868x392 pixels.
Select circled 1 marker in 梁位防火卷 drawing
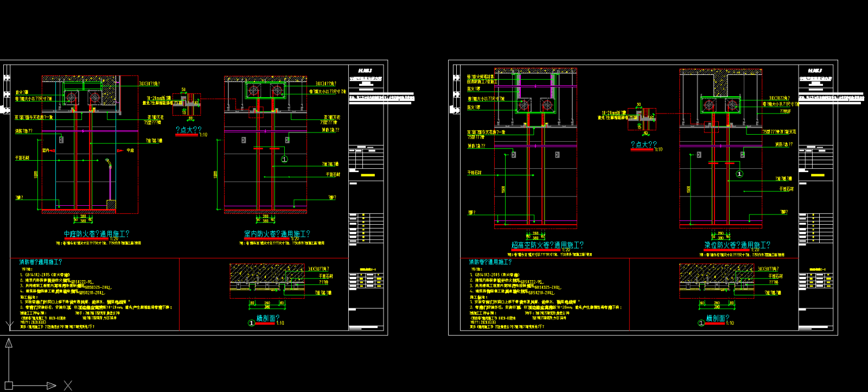pyautogui.click(x=739, y=174)
